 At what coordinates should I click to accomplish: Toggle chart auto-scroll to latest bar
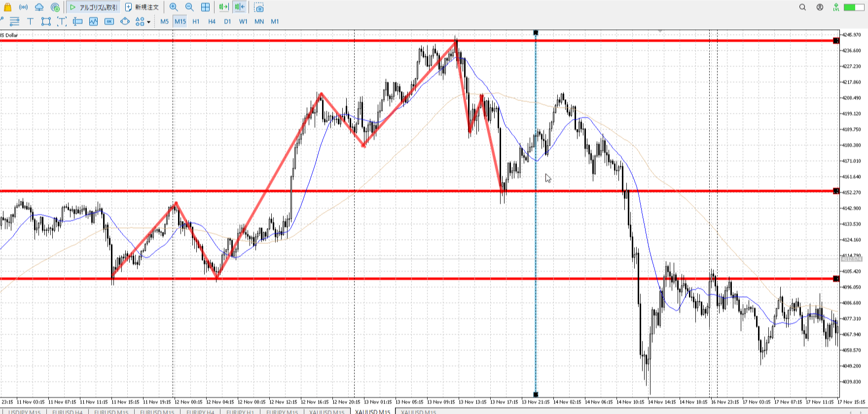coord(223,7)
